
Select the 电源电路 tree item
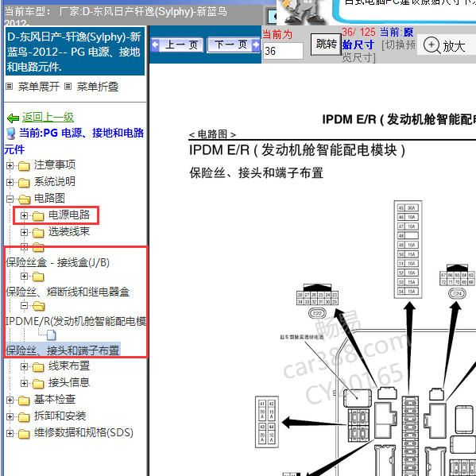pos(69,215)
